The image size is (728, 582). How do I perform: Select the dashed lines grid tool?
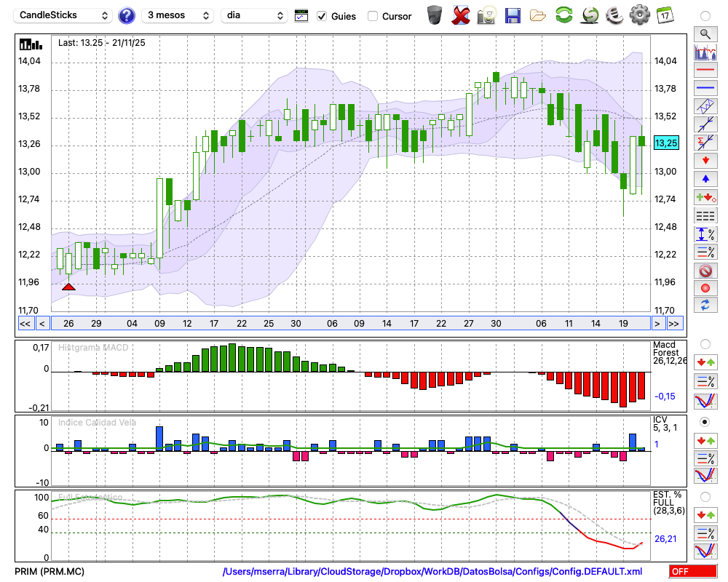pyautogui.click(x=705, y=216)
